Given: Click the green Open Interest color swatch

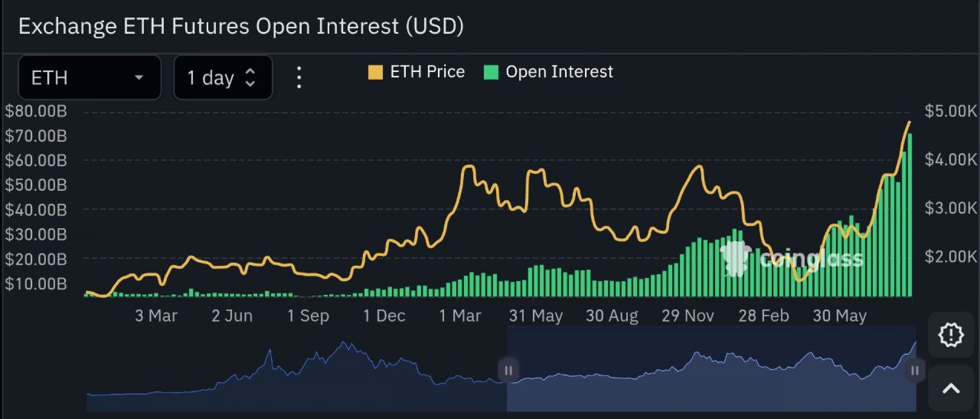Looking at the screenshot, I should (491, 72).
